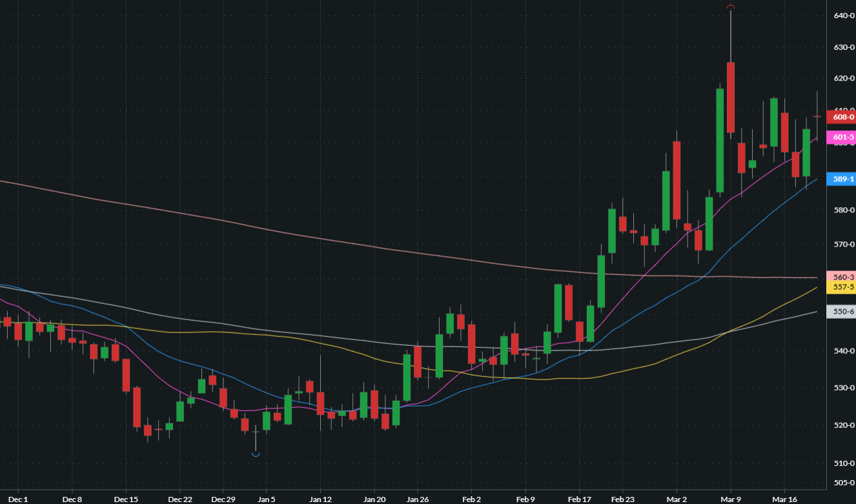Click the Dec 1 date on time axis

click(19, 499)
